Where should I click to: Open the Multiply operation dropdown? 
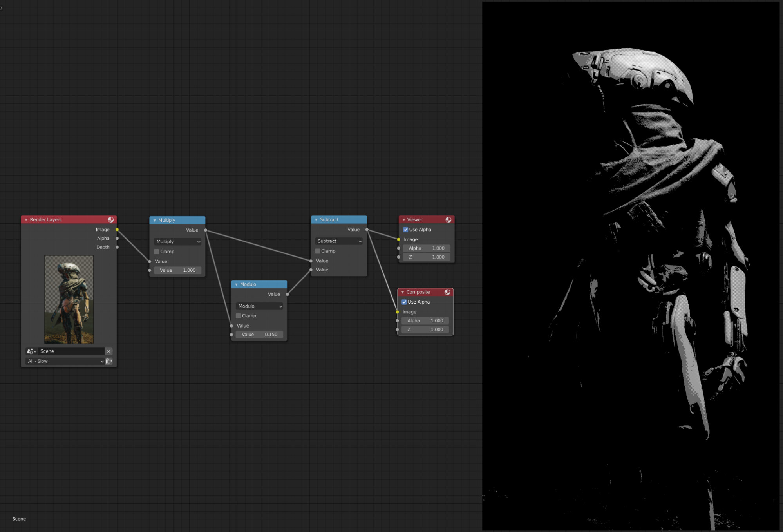pos(177,241)
